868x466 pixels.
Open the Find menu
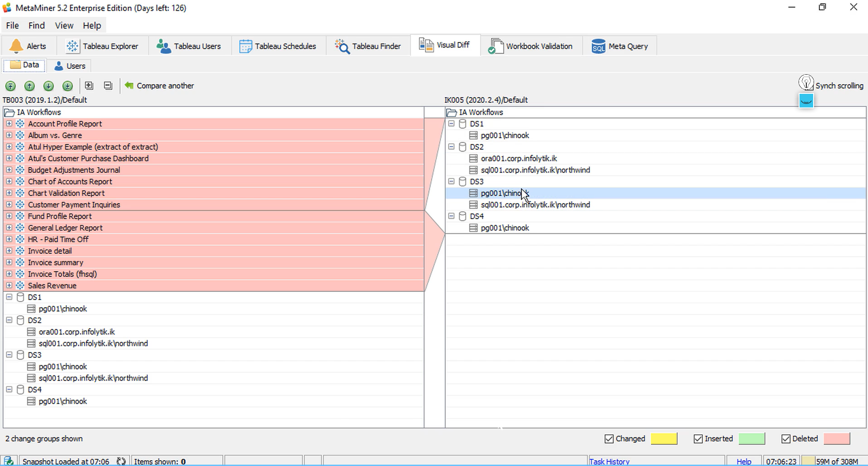[x=36, y=25]
